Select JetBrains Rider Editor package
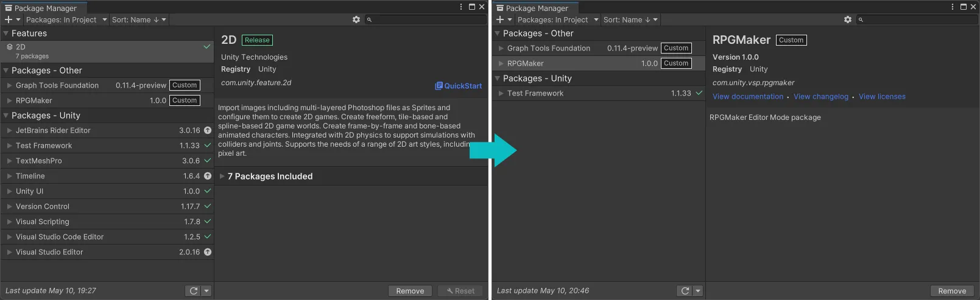980x300 pixels. pyautogui.click(x=107, y=130)
